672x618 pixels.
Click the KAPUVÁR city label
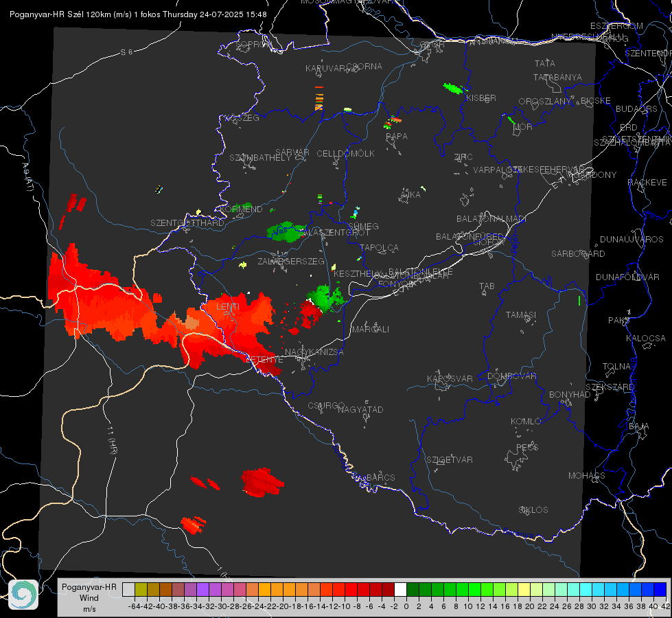325,69
